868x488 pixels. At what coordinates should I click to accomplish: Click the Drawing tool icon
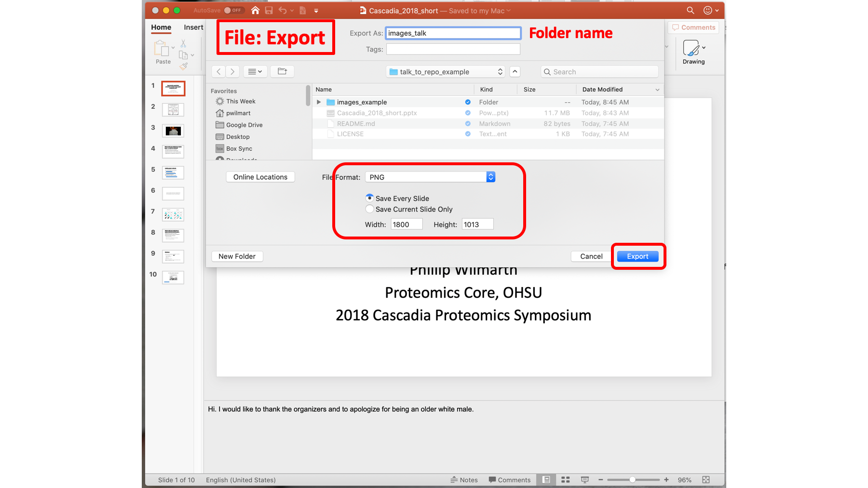(691, 48)
